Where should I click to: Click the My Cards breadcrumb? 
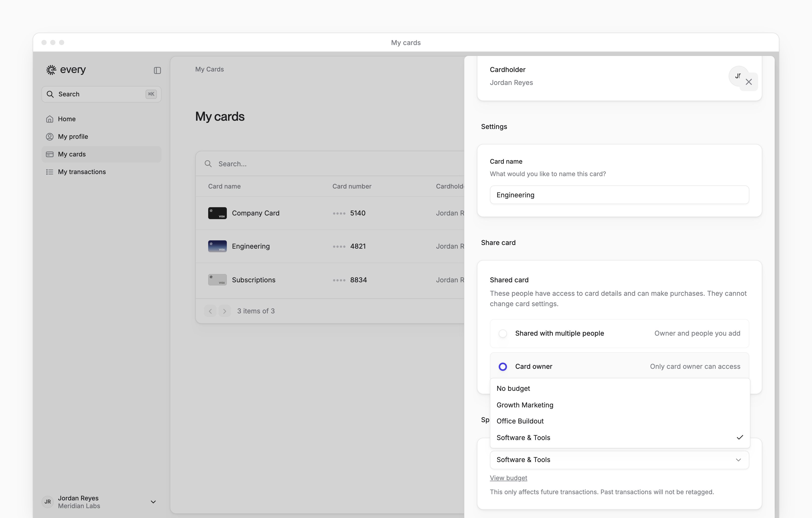209,69
